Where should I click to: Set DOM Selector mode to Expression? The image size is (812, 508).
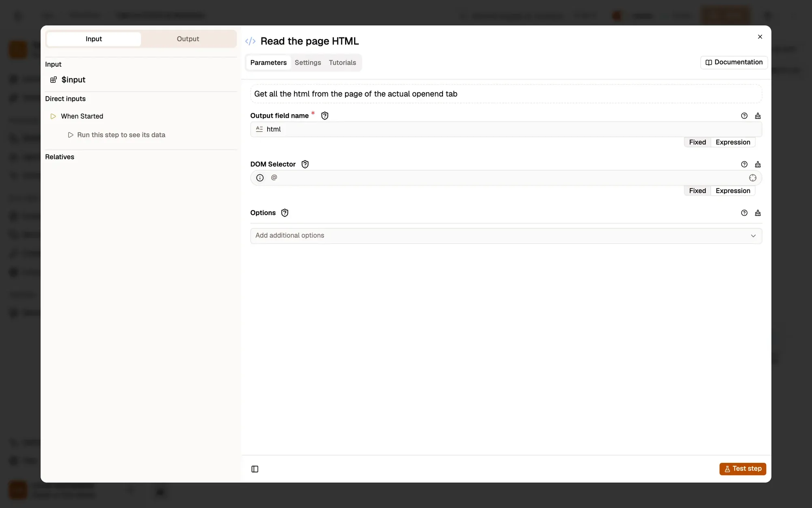pyautogui.click(x=733, y=191)
